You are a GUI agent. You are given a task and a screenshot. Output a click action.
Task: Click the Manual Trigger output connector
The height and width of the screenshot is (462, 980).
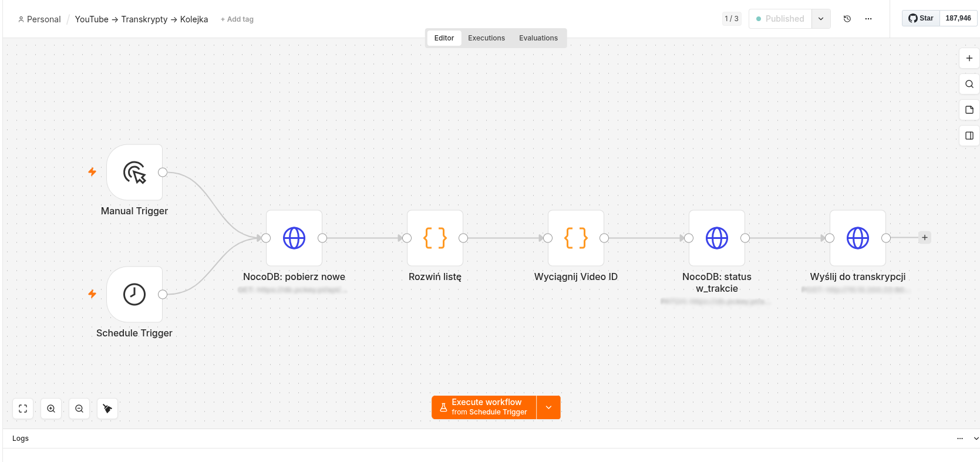[163, 172]
